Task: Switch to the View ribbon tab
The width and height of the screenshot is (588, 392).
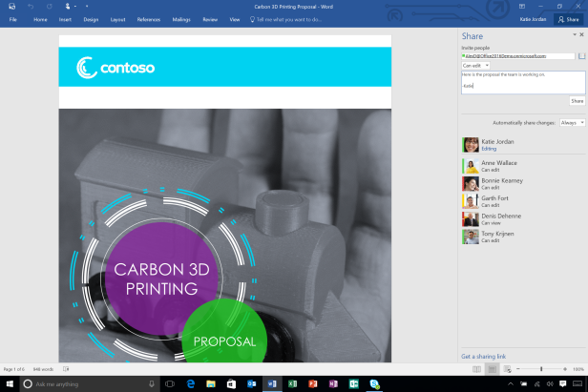Action: (235, 19)
